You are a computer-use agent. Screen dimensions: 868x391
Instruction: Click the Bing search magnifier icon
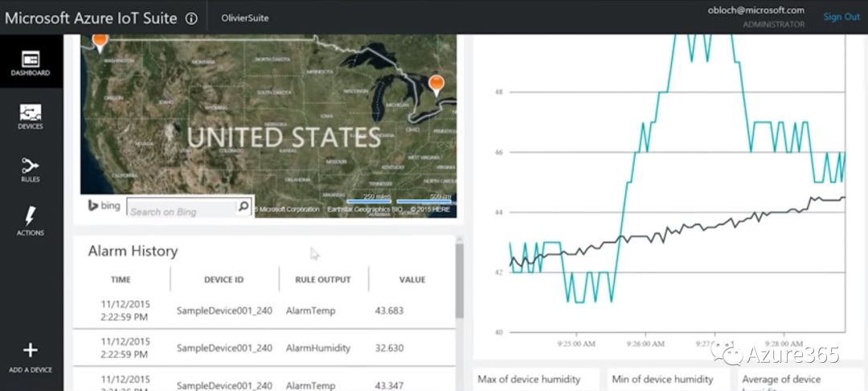tap(244, 208)
